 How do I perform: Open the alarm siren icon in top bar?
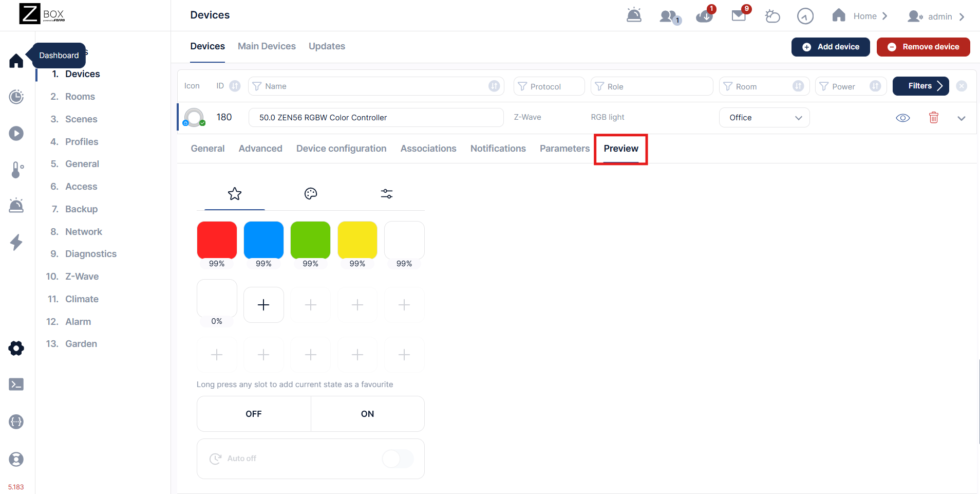point(634,15)
